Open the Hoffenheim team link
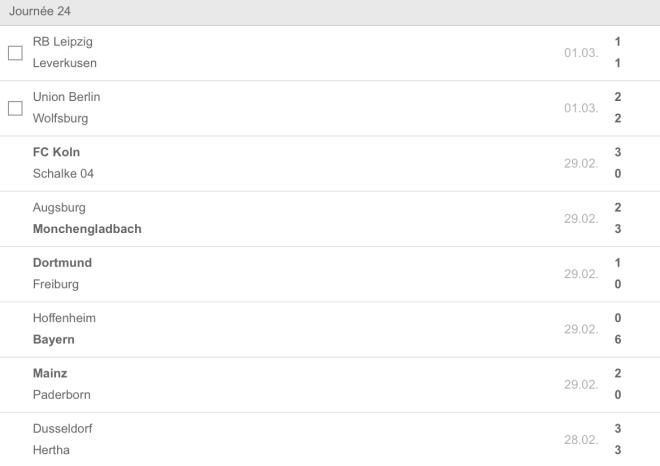Screen dimensions: 660x466 (65, 318)
